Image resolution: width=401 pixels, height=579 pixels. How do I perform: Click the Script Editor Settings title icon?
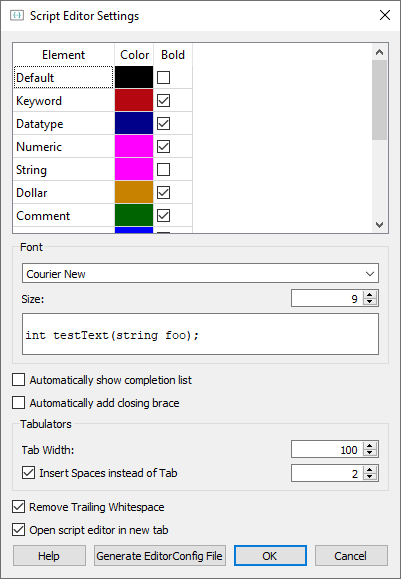[17, 16]
